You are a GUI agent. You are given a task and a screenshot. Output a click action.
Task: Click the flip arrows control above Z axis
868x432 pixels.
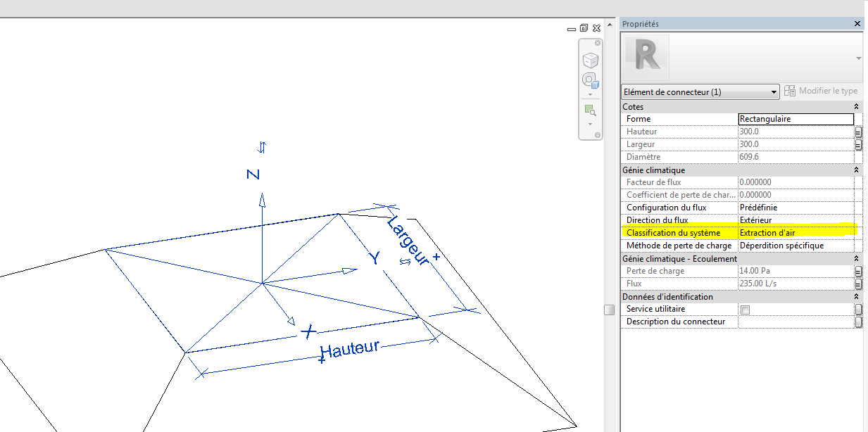pyautogui.click(x=262, y=147)
